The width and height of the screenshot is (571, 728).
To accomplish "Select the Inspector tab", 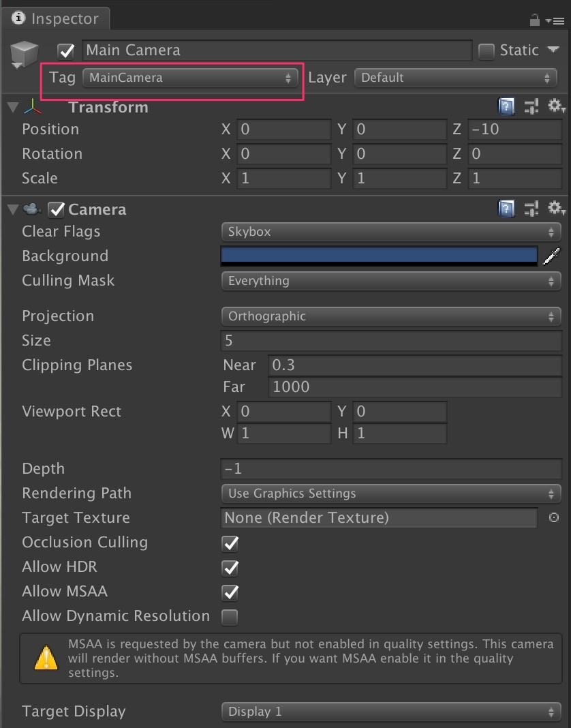I will (56, 18).
